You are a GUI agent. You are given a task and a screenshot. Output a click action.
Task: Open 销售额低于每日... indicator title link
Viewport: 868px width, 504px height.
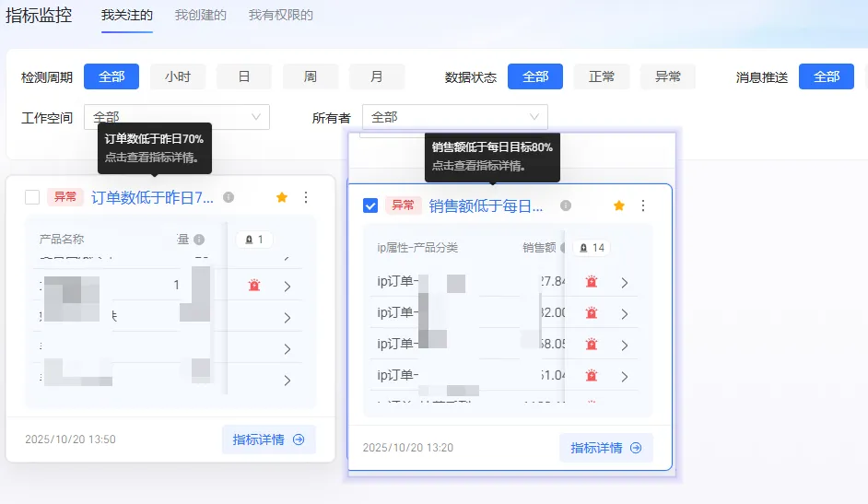486,205
